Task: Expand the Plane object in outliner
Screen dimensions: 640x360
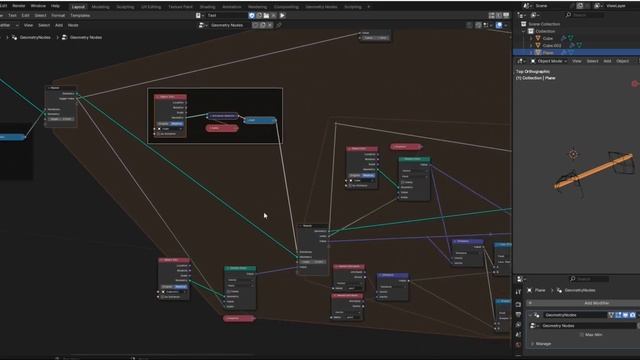Action: click(531, 53)
